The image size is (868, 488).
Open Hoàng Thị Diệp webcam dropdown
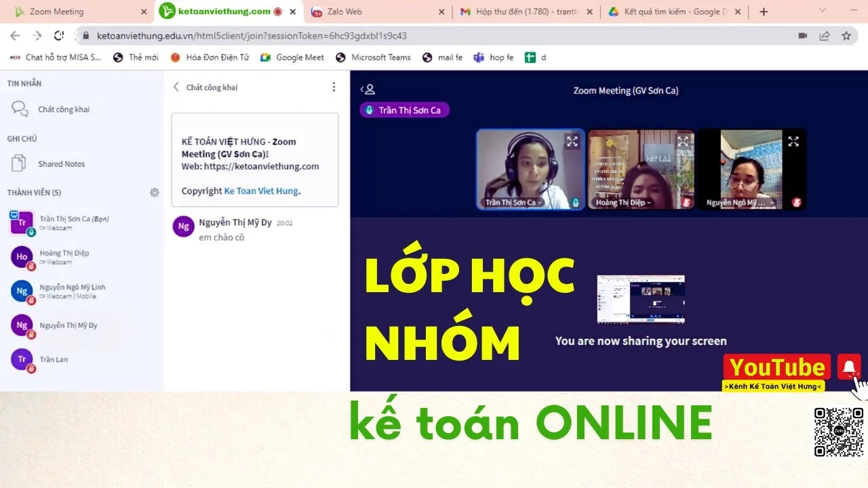623,203
